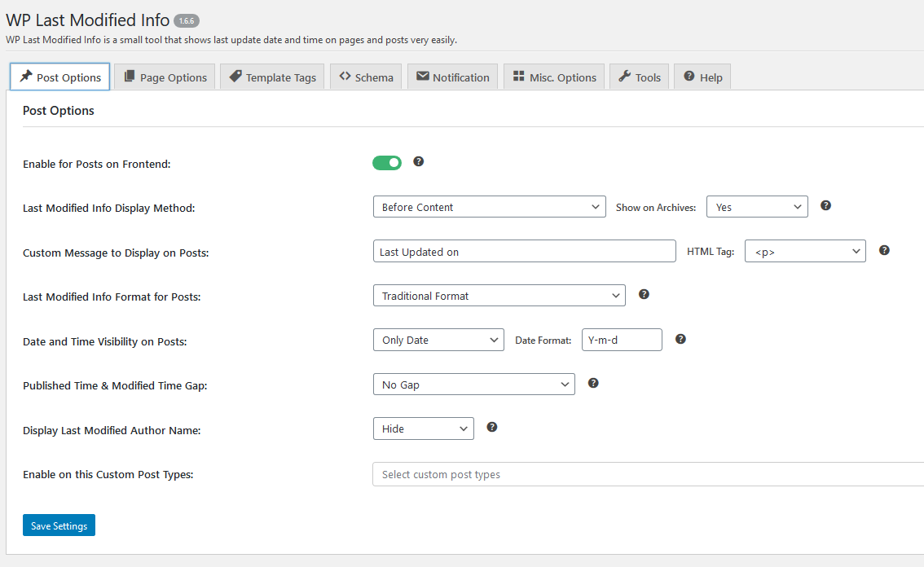Switch to the Tools tab
This screenshot has height=567, width=924.
tap(640, 77)
